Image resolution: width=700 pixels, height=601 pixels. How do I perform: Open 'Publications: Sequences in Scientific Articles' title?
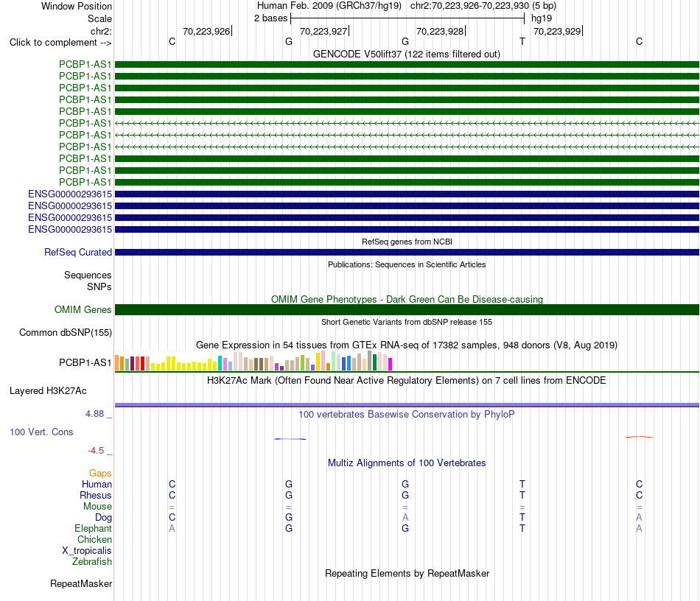click(x=407, y=264)
